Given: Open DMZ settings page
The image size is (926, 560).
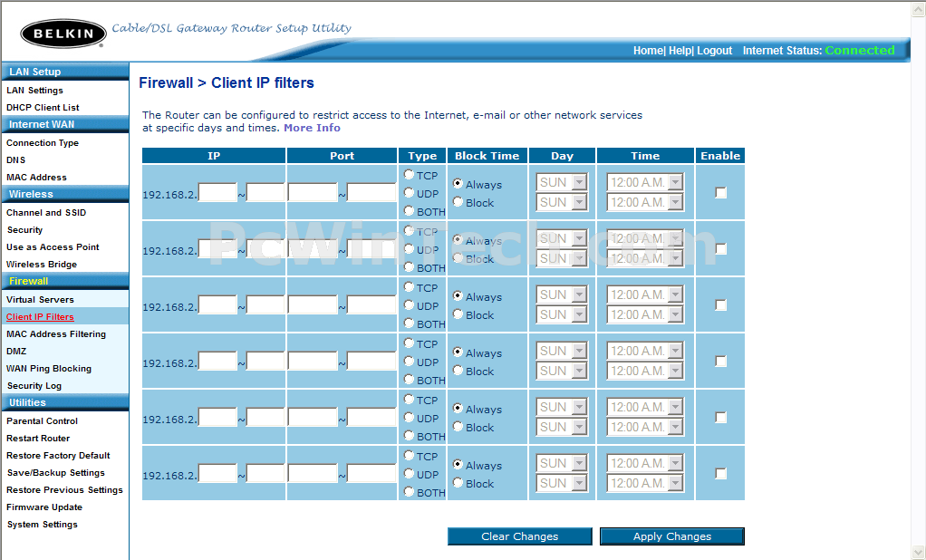Looking at the screenshot, I should [16, 351].
